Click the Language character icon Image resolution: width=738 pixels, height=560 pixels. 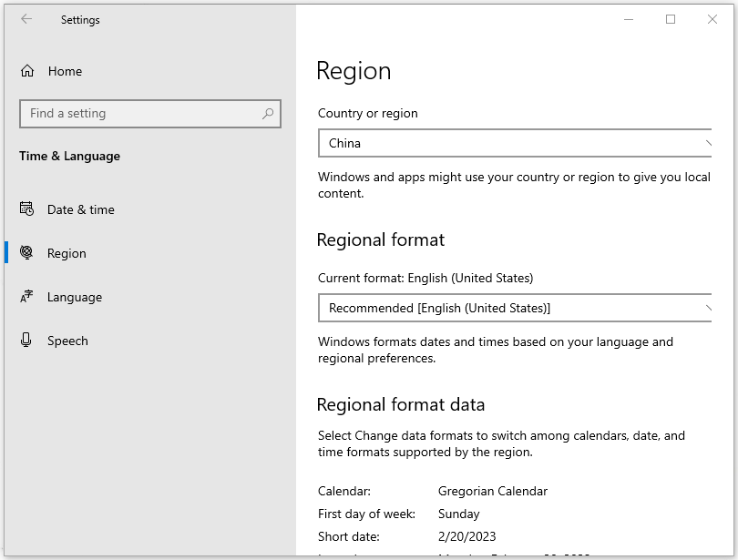[26, 297]
